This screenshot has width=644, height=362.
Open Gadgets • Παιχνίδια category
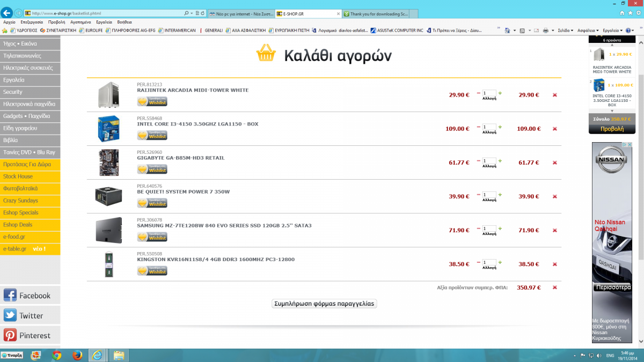click(x=30, y=116)
